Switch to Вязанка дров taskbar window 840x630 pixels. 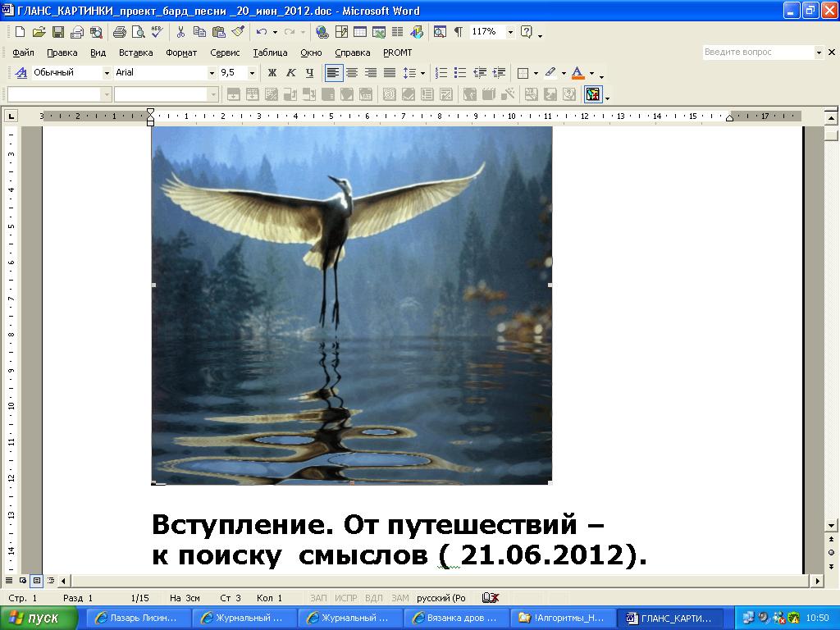(x=456, y=619)
